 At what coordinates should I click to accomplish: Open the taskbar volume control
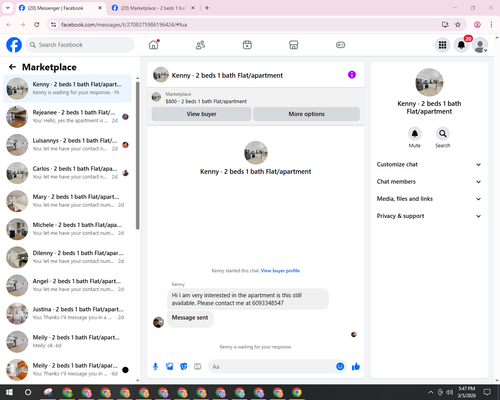pyautogui.click(x=450, y=392)
